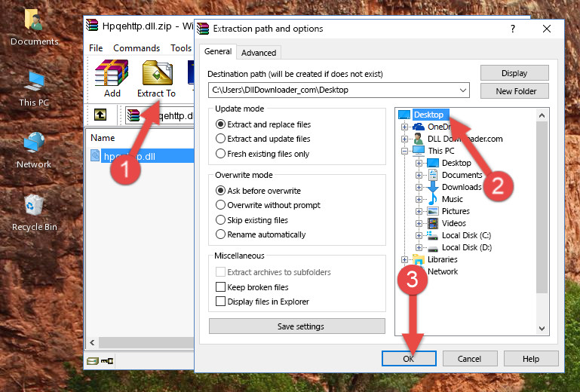Click the question mark help icon in title bar
Image resolution: width=580 pixels, height=392 pixels.
513,29
